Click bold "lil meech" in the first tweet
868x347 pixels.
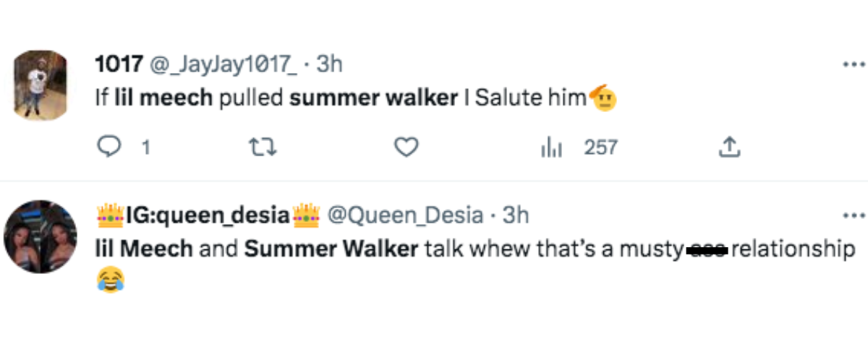click(164, 98)
